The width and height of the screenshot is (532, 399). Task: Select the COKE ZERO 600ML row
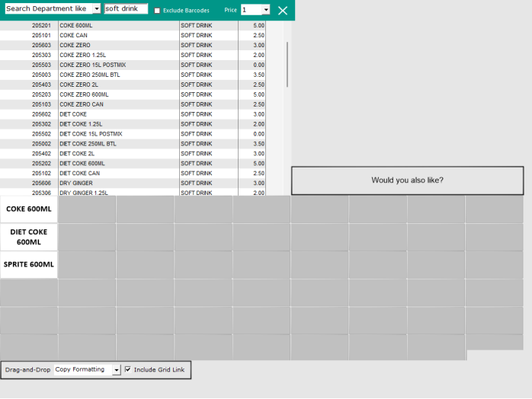[x=133, y=94]
